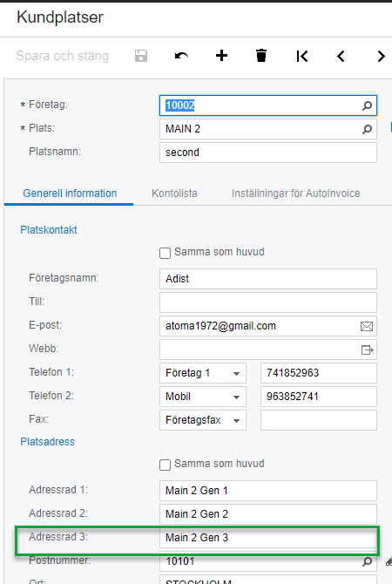Undo changes with the arrow icon
Image resolution: width=392 pixels, height=584 pixels.
pyautogui.click(x=181, y=56)
